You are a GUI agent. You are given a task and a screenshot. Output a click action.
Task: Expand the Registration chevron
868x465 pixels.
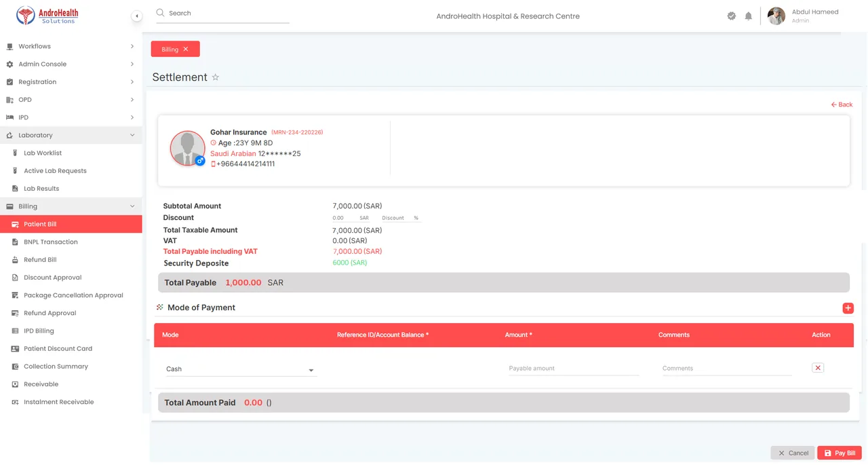[132, 82]
